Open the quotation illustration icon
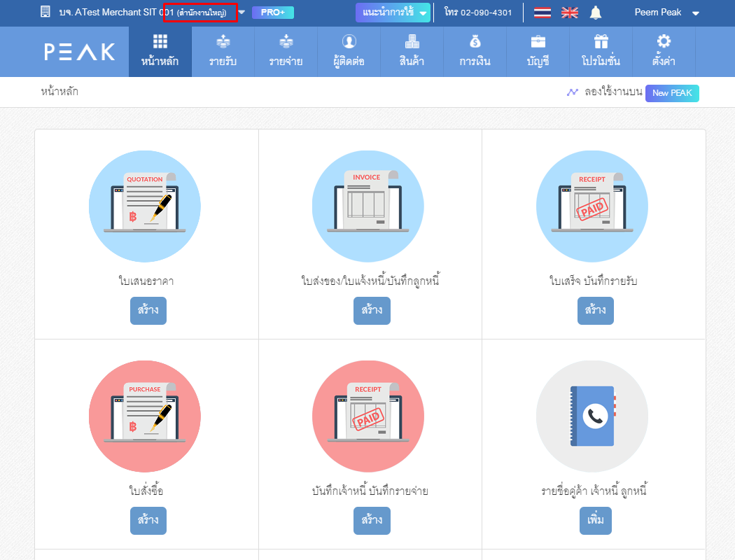 (x=145, y=206)
